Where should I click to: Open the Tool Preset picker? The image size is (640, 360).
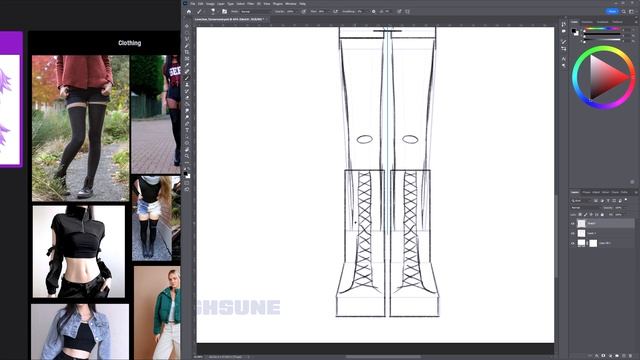pyautogui.click(x=200, y=11)
